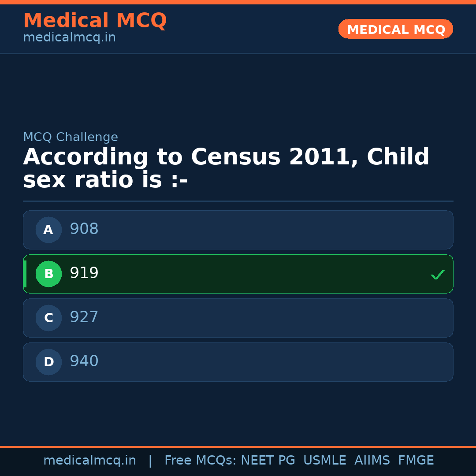Screen dimensions: 476x476
Task: Open the medicalmcq.in link in the header
Action: point(69,37)
